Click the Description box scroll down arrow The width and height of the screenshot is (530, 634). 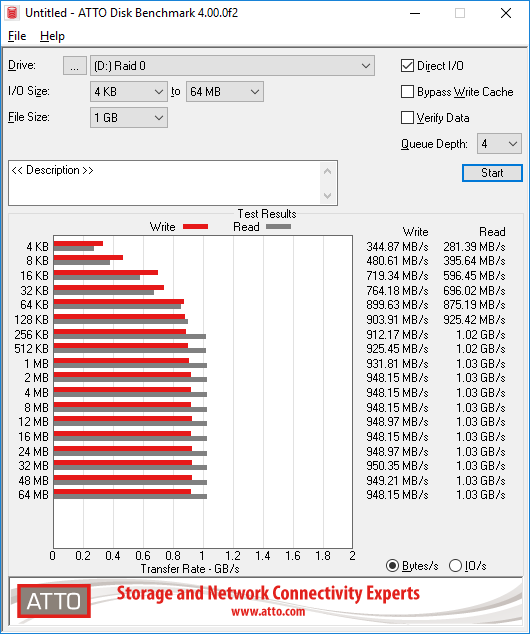(327, 196)
